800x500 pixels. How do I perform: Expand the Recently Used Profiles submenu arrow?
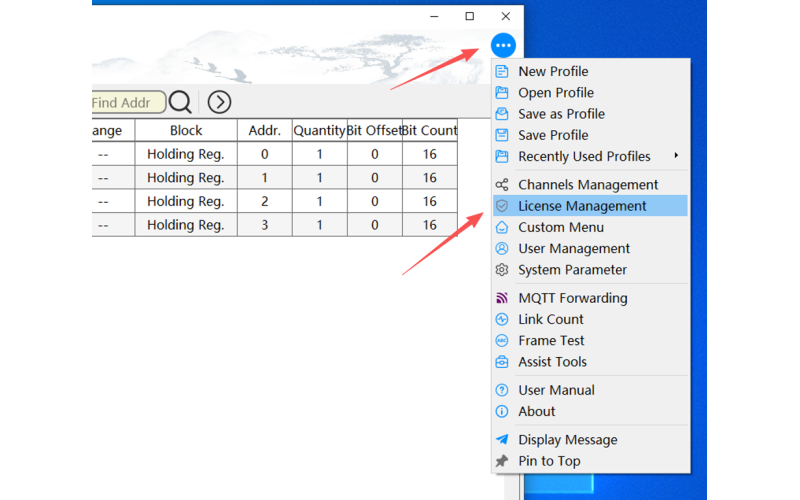pyautogui.click(x=676, y=156)
